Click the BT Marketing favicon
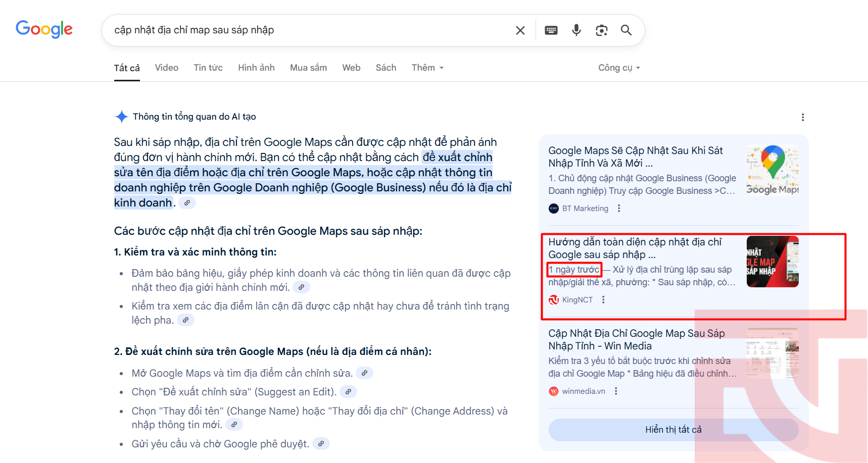 point(554,209)
